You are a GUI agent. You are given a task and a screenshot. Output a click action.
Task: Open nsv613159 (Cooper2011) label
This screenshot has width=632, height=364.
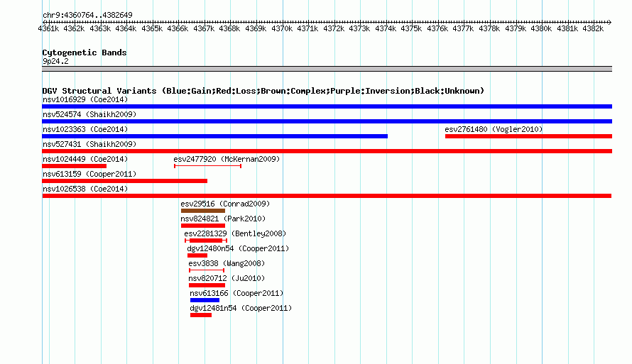[89, 174]
